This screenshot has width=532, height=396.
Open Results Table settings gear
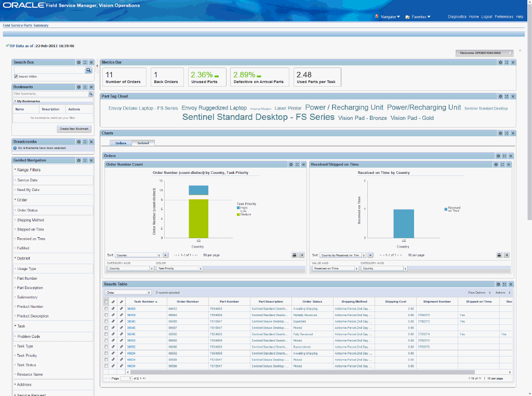tap(498, 284)
